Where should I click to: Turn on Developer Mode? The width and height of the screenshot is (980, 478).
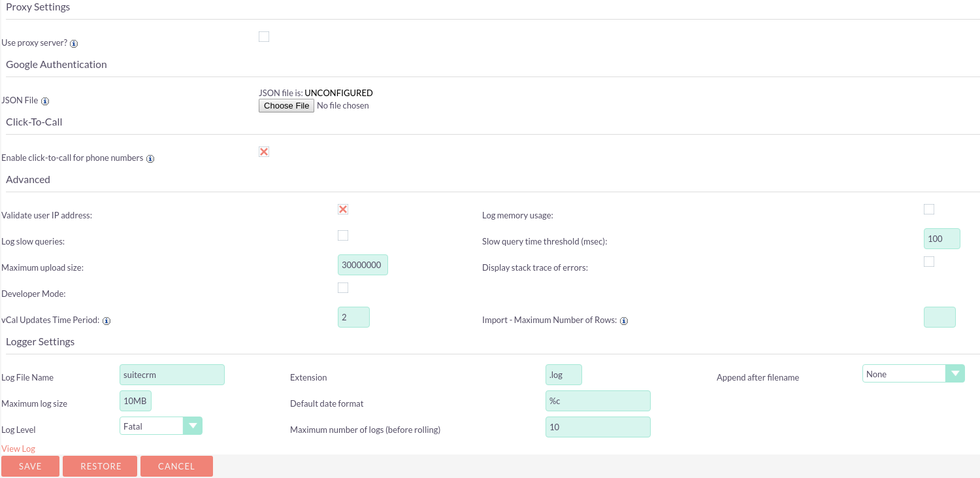coord(343,287)
